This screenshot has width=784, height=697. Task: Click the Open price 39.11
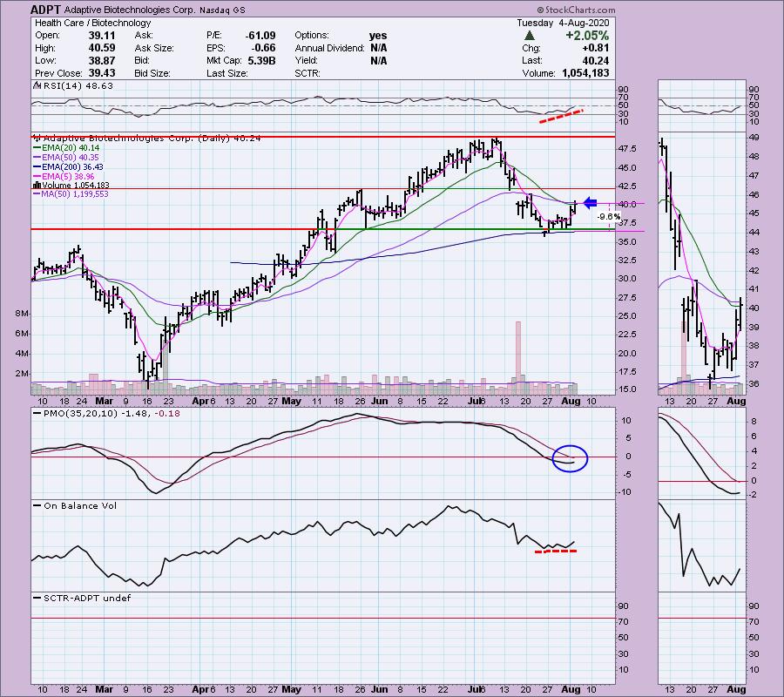click(102, 36)
